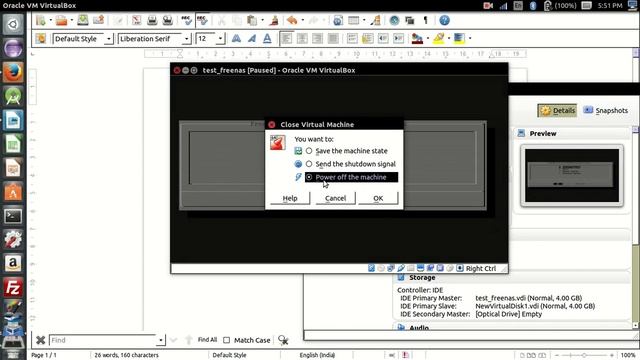Click Styles and Formatting icon left of style box
The height and width of the screenshot is (360, 640).
[40, 39]
